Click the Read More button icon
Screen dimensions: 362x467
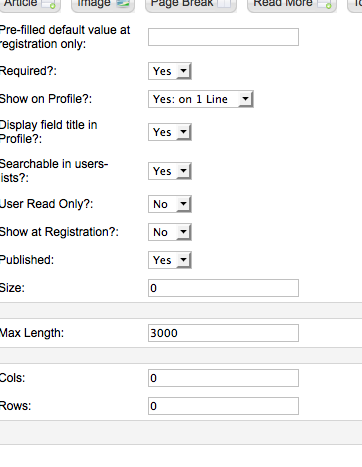coord(325,3)
